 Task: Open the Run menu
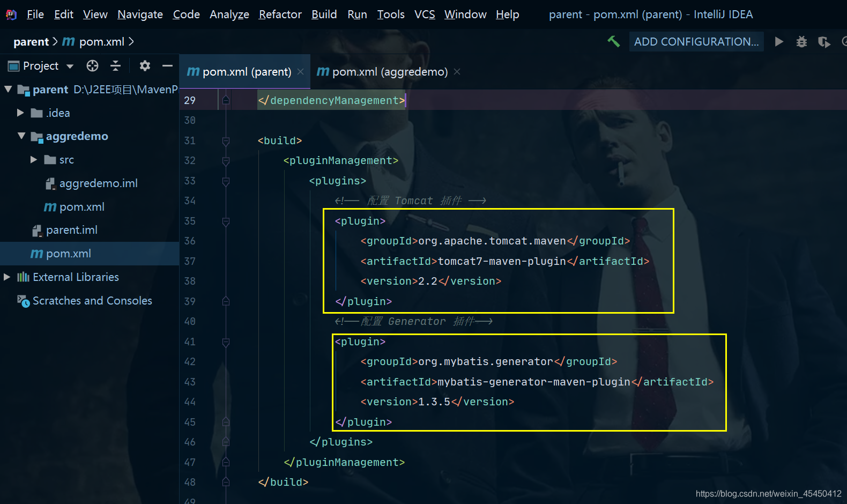pos(357,14)
